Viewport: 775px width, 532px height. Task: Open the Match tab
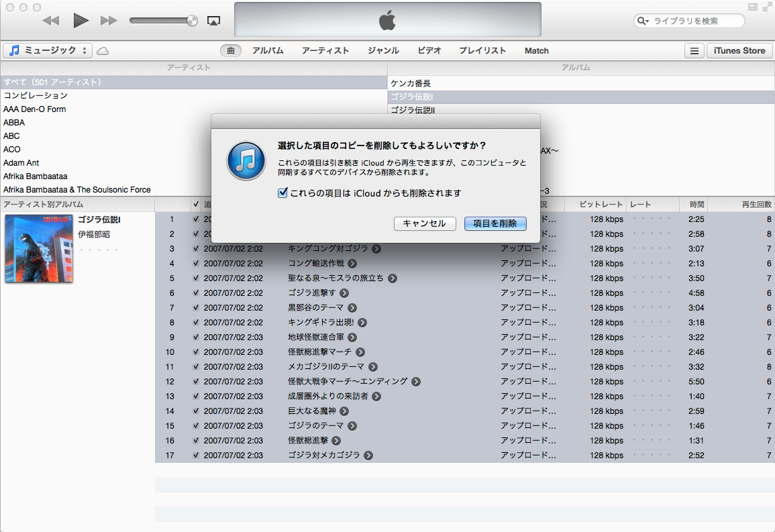[536, 50]
